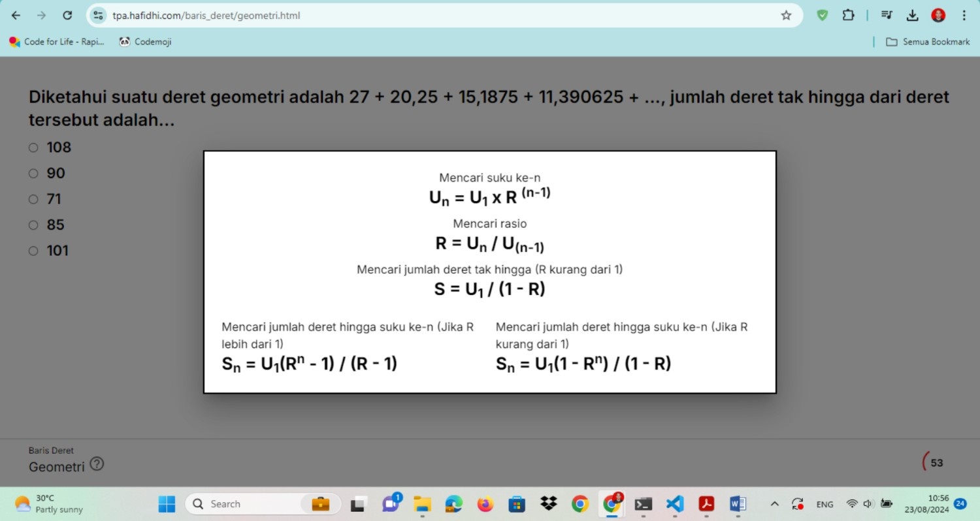
Task: Bookmark this page with the star icon
Action: (x=786, y=16)
